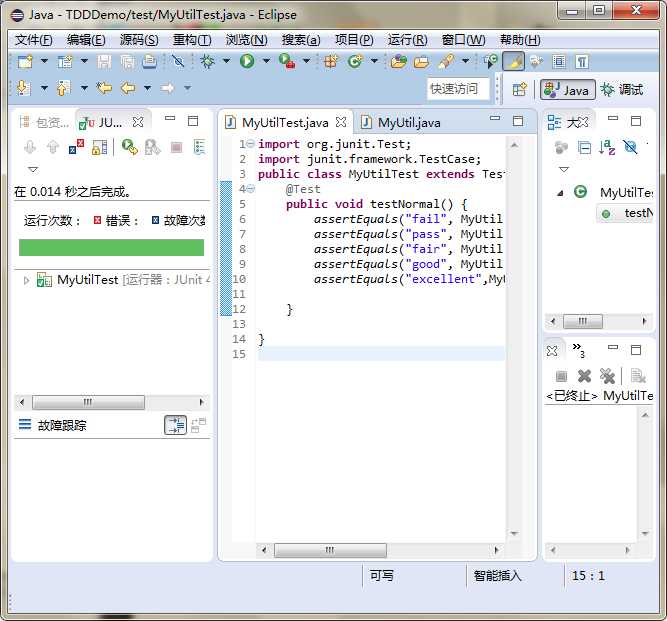Click the New Java Class icon
This screenshot has height=621, width=667.
354,61
